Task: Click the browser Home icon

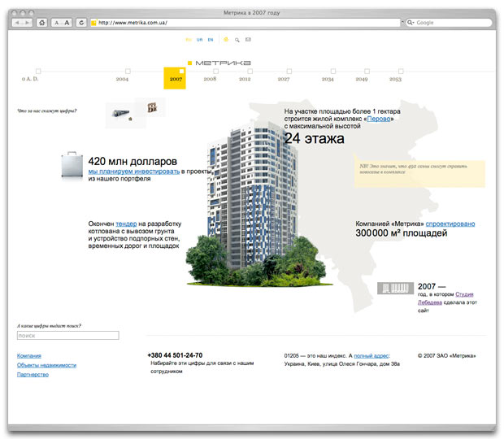Action: (41, 23)
